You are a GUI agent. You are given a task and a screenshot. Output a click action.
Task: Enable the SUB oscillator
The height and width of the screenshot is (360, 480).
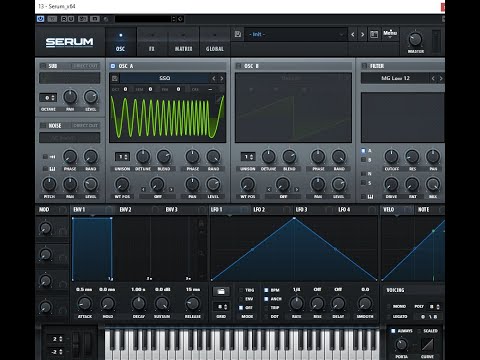pyautogui.click(x=43, y=66)
